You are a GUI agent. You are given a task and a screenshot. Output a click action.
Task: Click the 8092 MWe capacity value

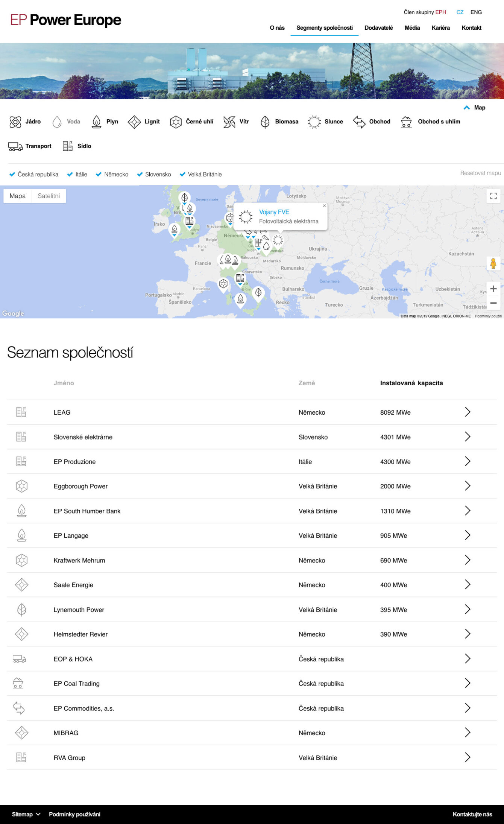[395, 412]
